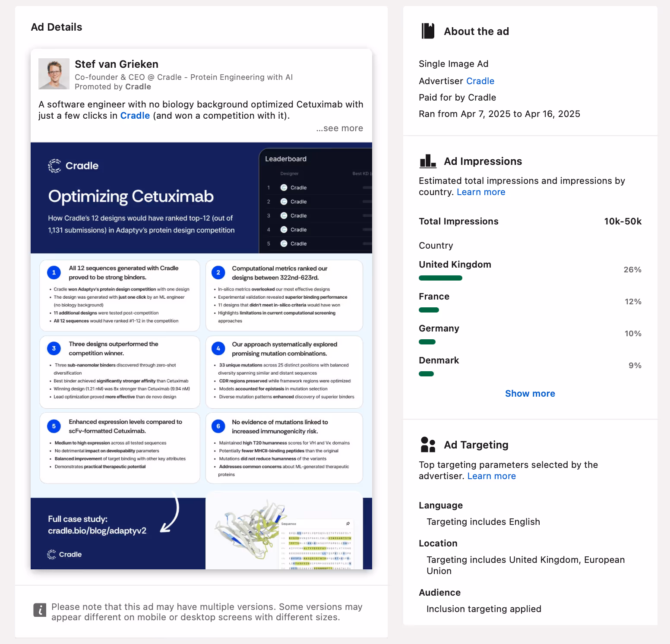This screenshot has height=644, width=670.
Task: Show more countries under Ad Impressions
Action: 530,393
